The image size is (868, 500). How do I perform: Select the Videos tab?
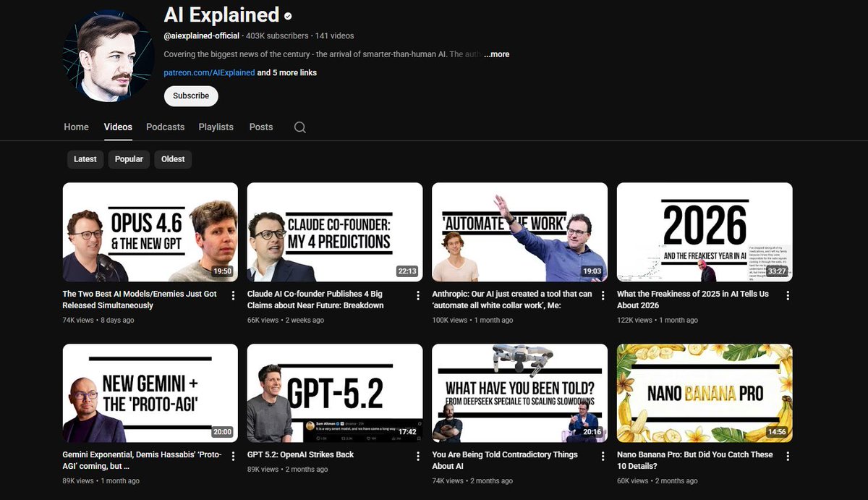tap(118, 127)
